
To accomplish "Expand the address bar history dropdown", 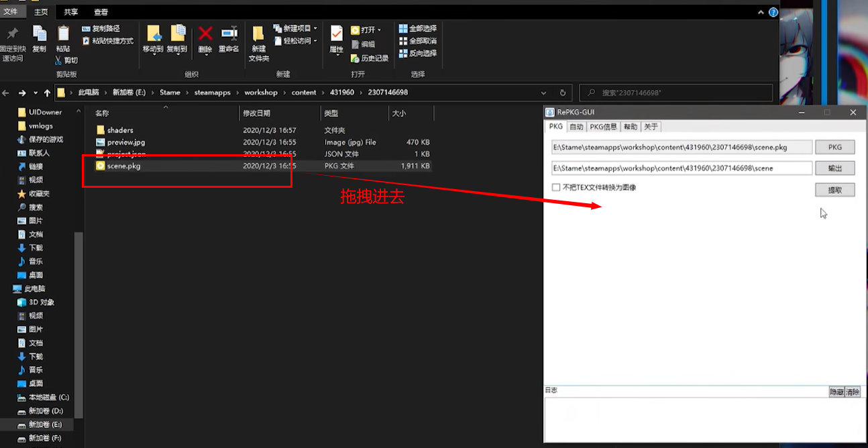I will coord(544,93).
